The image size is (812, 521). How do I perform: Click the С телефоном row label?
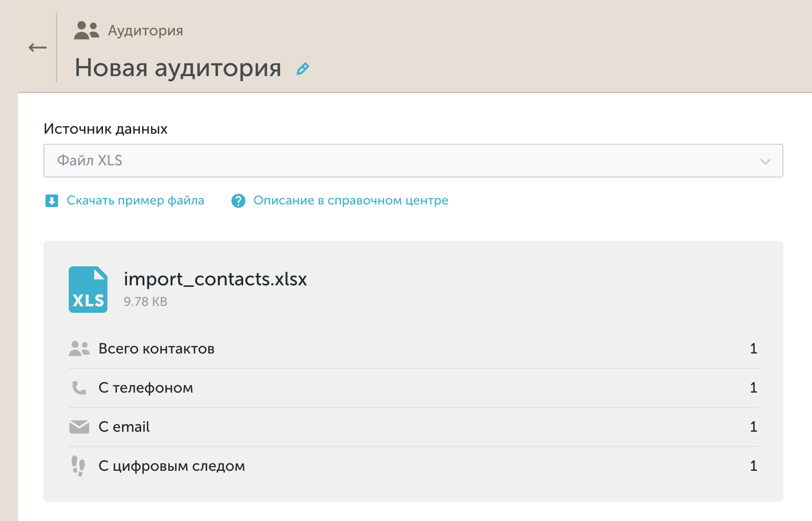146,387
